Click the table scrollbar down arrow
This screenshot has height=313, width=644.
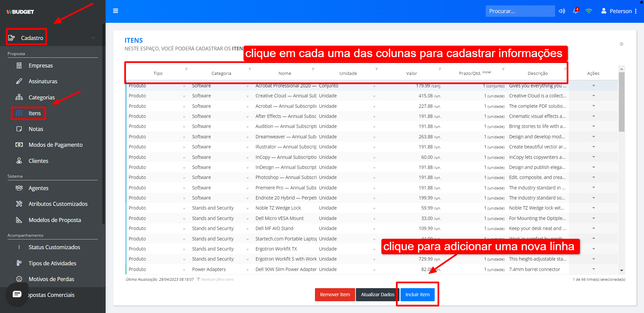622,271
